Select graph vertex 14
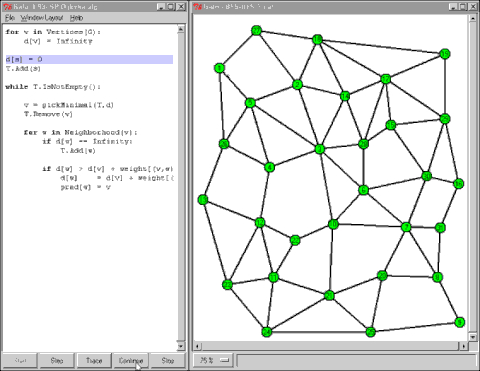This screenshot has height=371, width=480. pyautogui.click(x=345, y=96)
